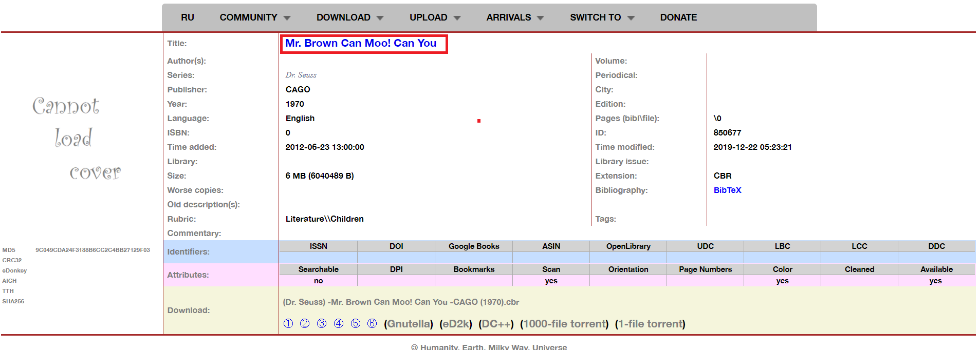
Task: Click the Attributes row label
Action: [188, 275]
